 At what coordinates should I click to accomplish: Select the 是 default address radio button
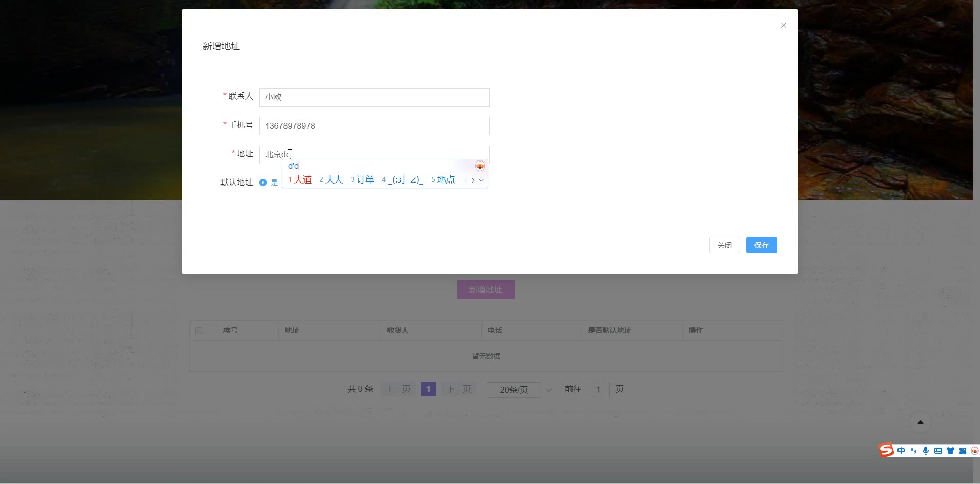click(x=263, y=183)
